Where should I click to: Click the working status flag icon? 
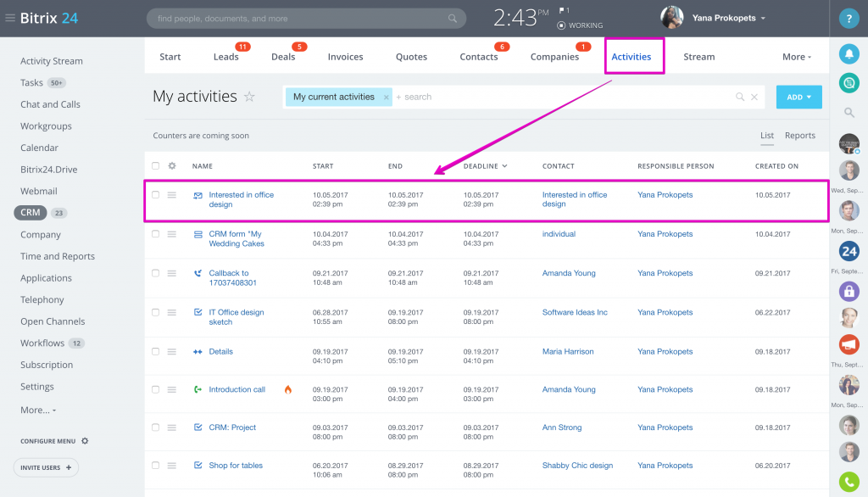[x=564, y=10]
